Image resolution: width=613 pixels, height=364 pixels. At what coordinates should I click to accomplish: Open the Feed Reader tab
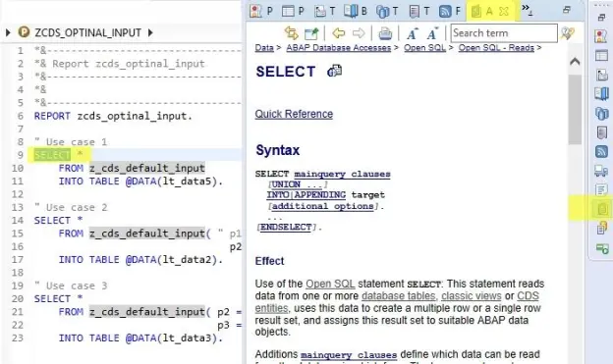450,11
